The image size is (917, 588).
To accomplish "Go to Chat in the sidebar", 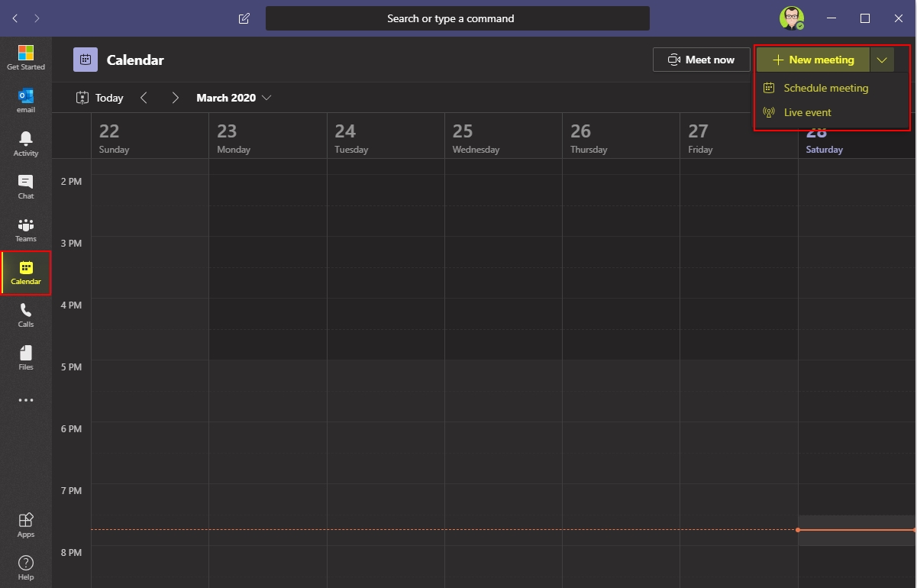I will tap(26, 186).
